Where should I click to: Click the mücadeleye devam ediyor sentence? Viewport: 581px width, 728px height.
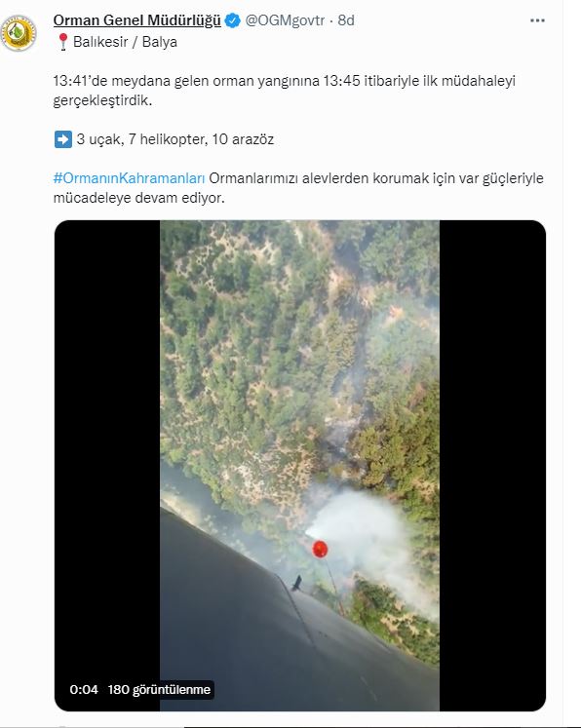[x=139, y=198]
